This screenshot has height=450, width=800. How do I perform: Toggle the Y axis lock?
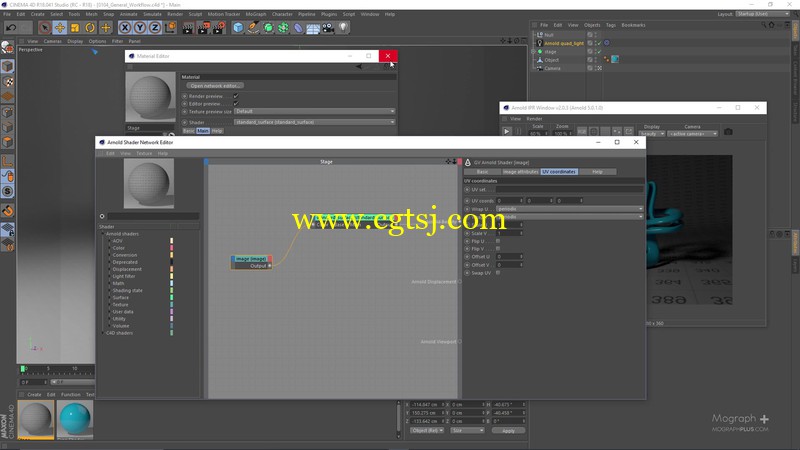pyautogui.click(x=140, y=28)
